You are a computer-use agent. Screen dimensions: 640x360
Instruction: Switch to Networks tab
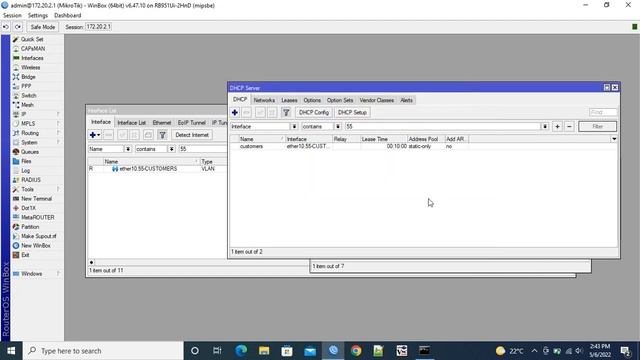pos(264,100)
